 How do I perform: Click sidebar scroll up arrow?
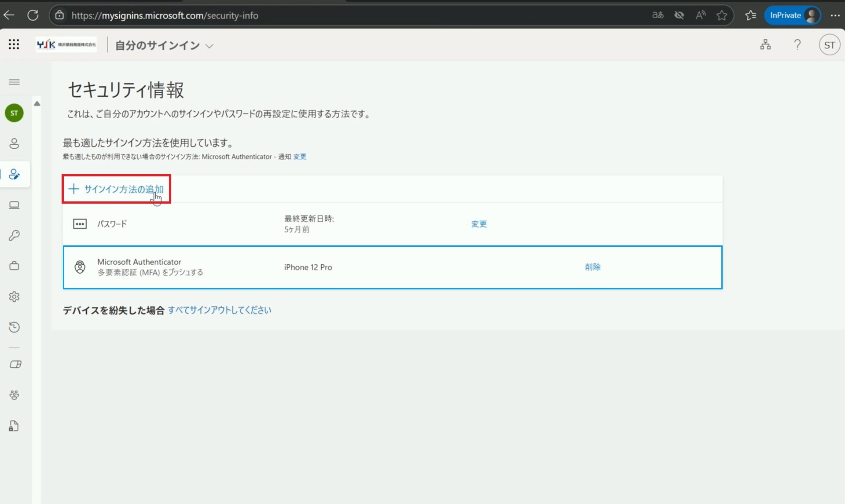pos(37,103)
